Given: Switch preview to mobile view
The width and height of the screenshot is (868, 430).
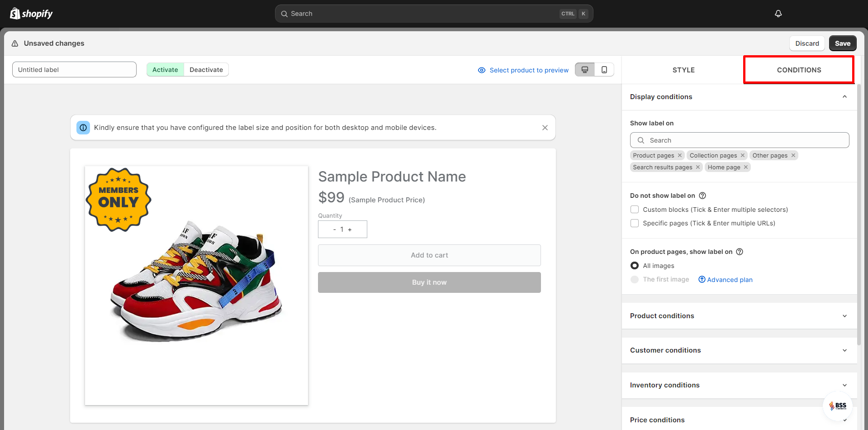Looking at the screenshot, I should click(604, 69).
